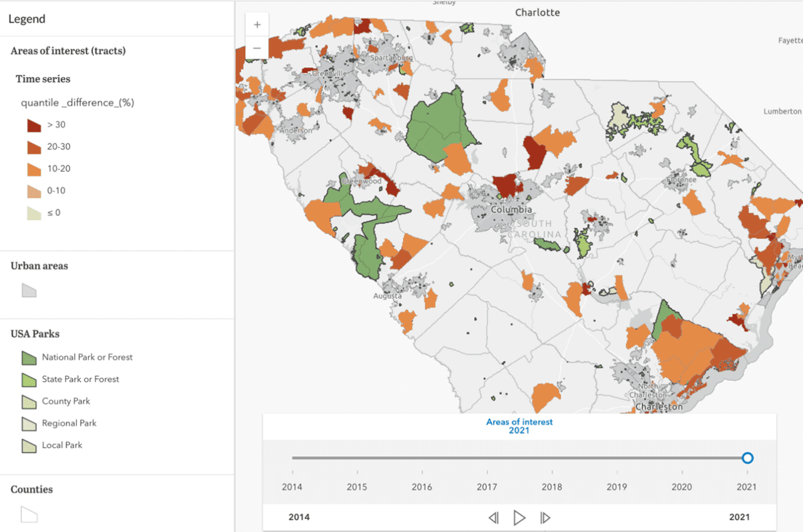Click the Local Park legend symbol

pos(29,445)
